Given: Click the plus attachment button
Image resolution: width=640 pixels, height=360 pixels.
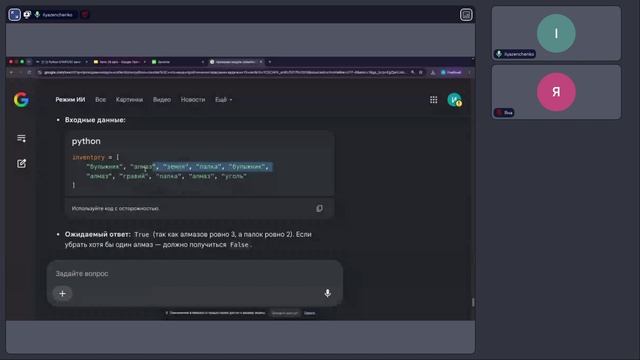Looking at the screenshot, I should tap(62, 293).
